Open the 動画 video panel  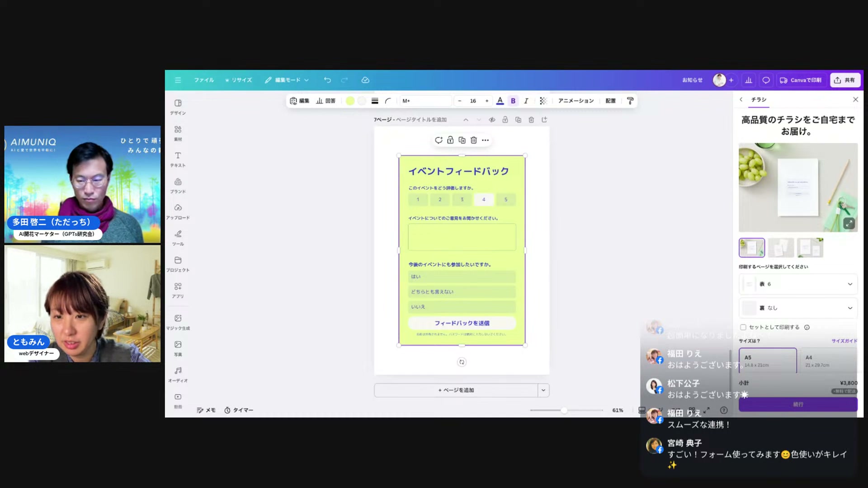pyautogui.click(x=178, y=400)
